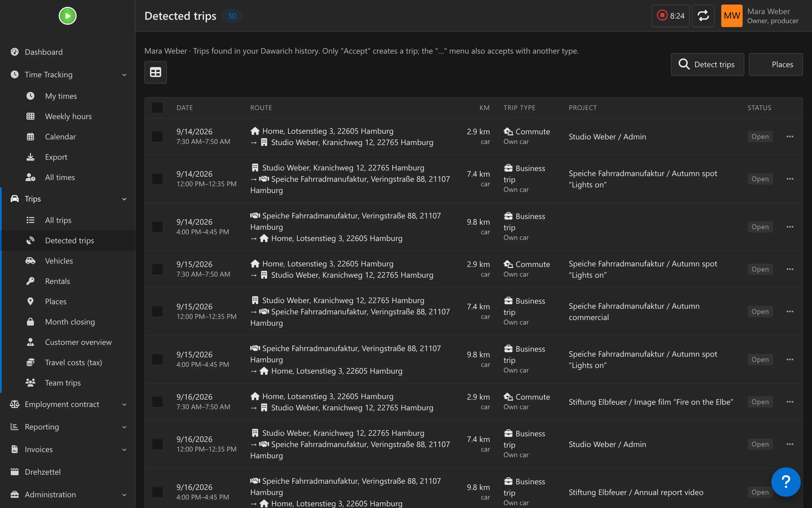Expand the Invoices section

pyautogui.click(x=67, y=449)
